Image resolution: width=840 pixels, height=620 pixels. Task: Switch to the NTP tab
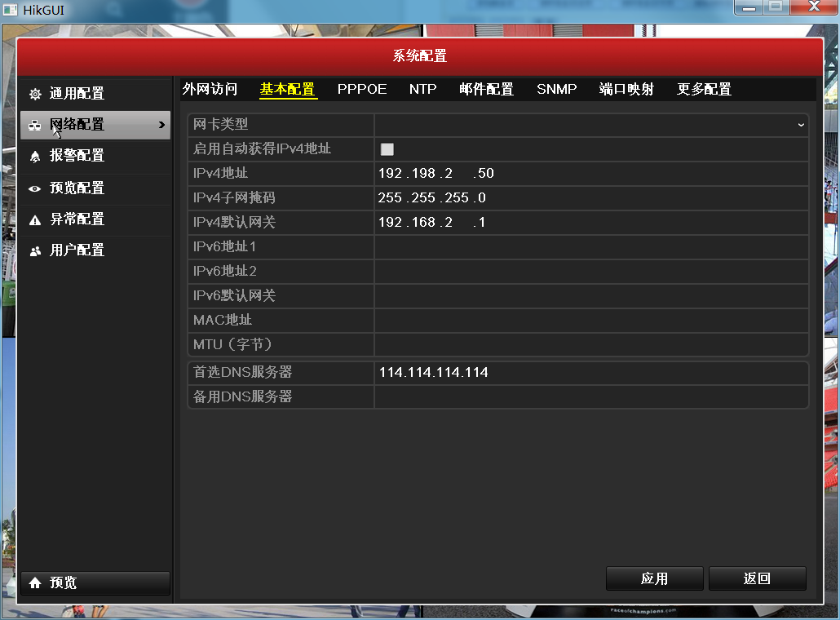(422, 89)
